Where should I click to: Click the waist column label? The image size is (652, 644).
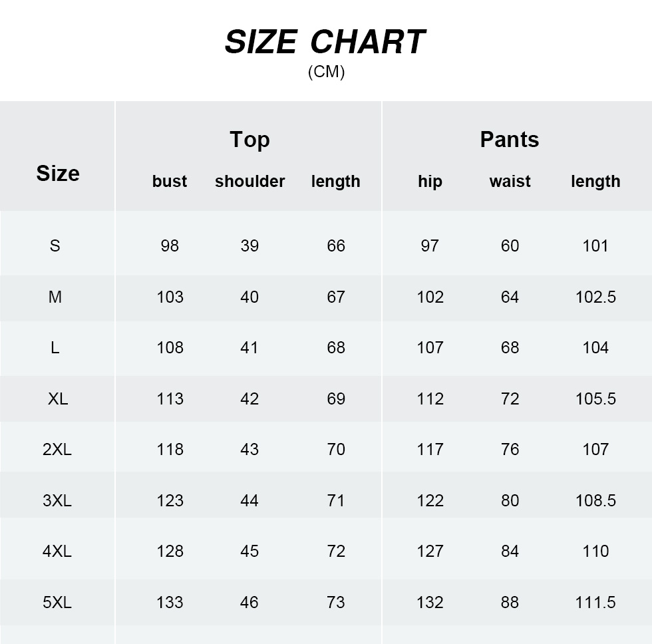click(510, 181)
